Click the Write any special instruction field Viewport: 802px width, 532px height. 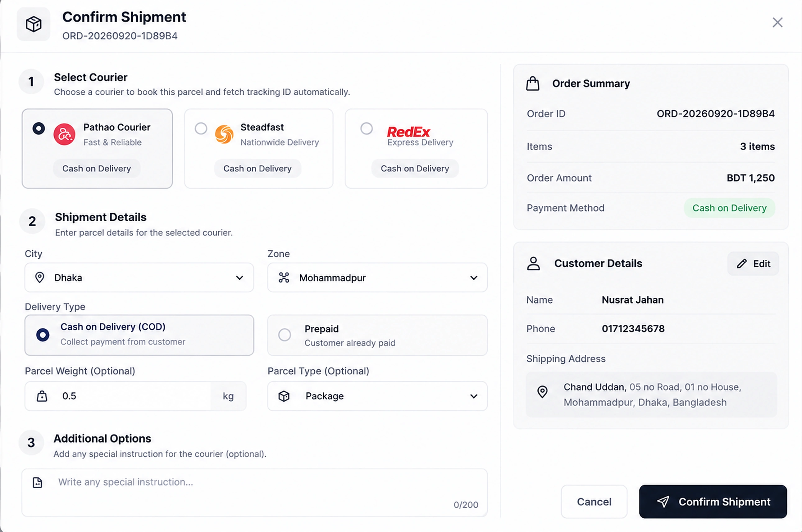255,493
